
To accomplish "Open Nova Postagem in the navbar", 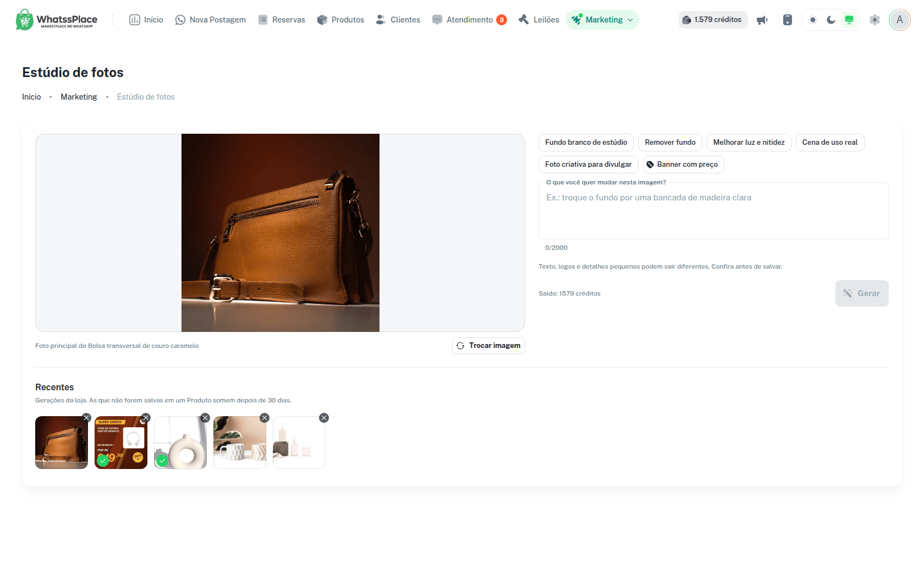I will click(211, 20).
